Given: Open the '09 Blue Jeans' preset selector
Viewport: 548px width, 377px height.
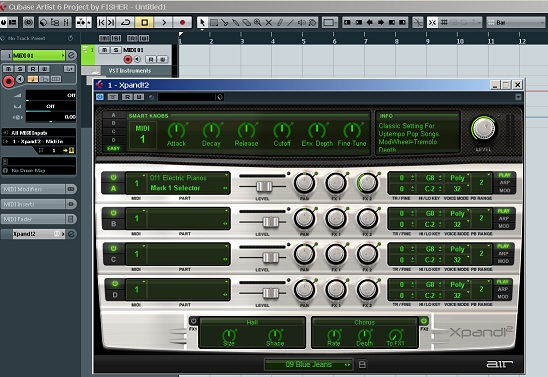Looking at the screenshot, I should (x=309, y=364).
